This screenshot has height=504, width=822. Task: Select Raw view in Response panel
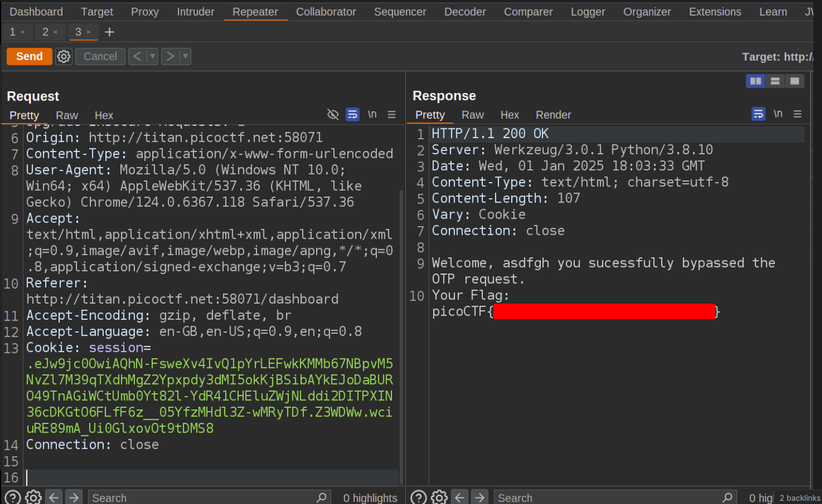pyautogui.click(x=473, y=114)
